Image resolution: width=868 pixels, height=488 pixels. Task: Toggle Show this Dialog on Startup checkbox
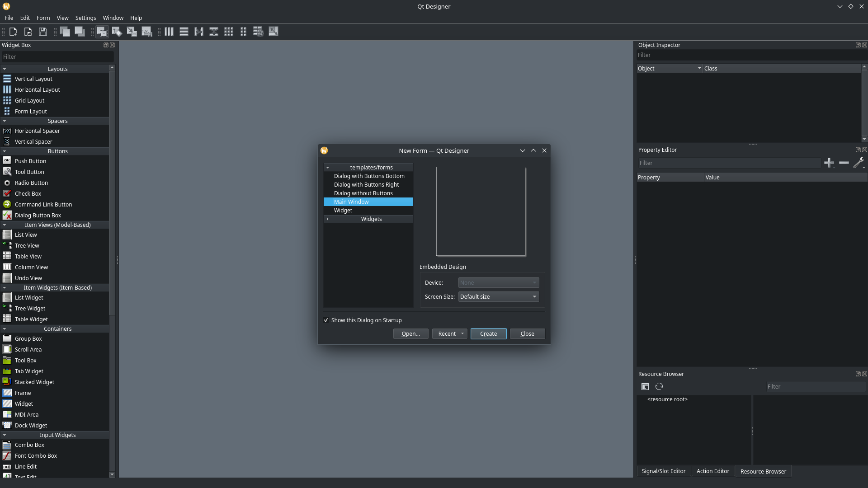coord(326,320)
